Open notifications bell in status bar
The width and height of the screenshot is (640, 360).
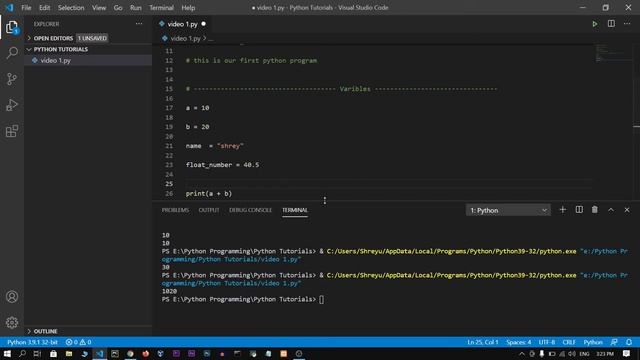click(629, 342)
